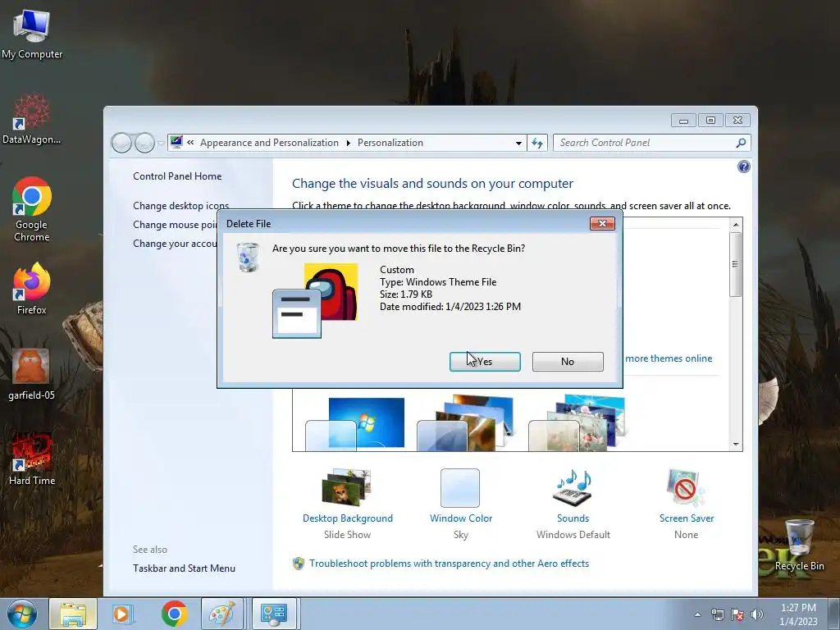Image resolution: width=840 pixels, height=630 pixels.
Task: Open Change mouse pointers link
Action: 175,225
